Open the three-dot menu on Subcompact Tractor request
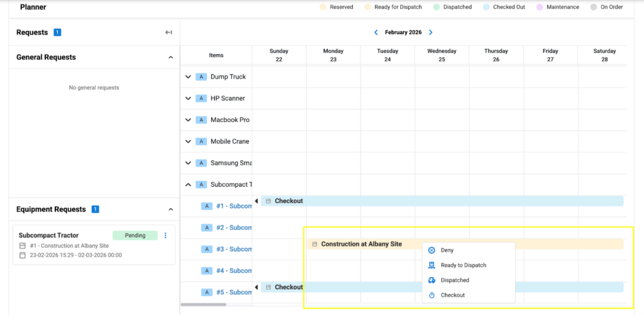This screenshot has width=644, height=315. click(x=165, y=236)
